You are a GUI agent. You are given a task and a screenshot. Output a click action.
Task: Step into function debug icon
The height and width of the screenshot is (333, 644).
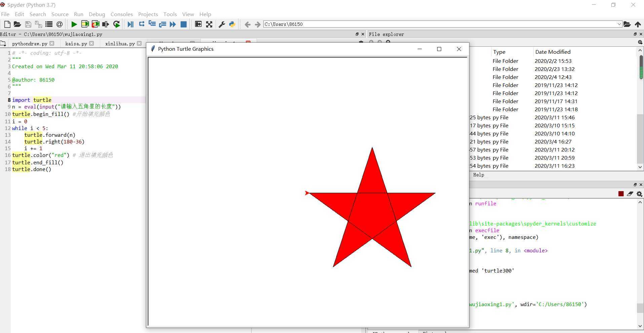tap(152, 24)
